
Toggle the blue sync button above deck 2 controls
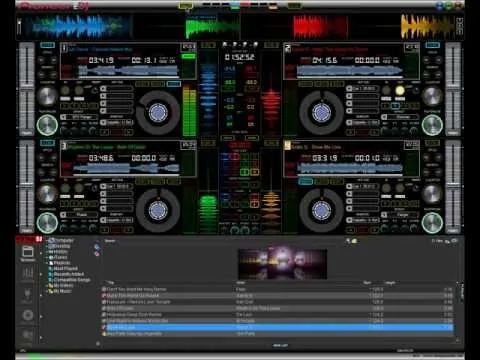click(432, 45)
